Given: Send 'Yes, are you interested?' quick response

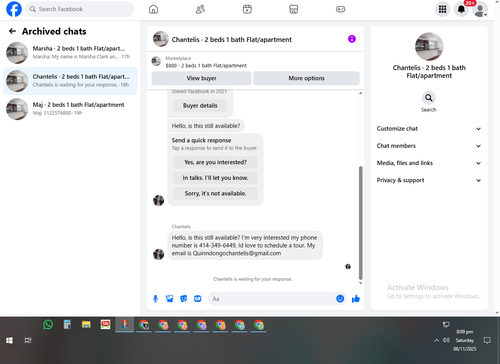Looking at the screenshot, I should pyautogui.click(x=215, y=162).
